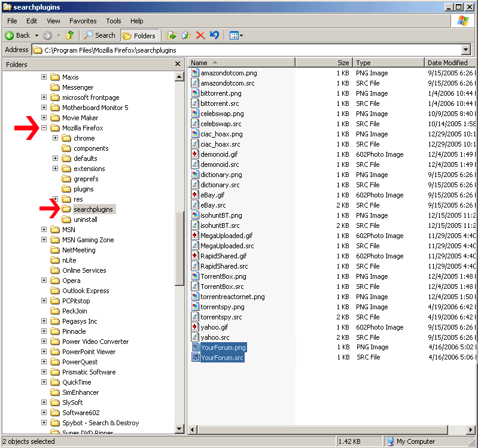
Task: Select the Messenger folder icon
Action: coord(55,87)
